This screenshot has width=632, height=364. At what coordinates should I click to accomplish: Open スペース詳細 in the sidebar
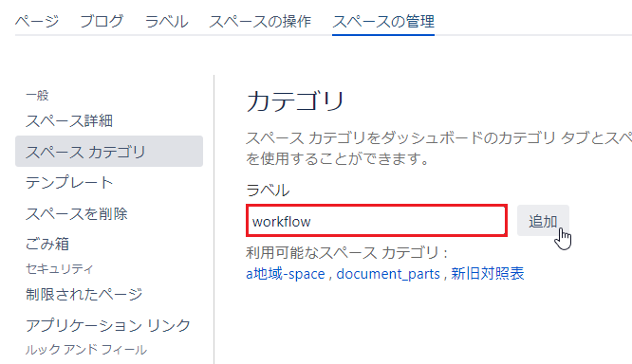point(69,120)
